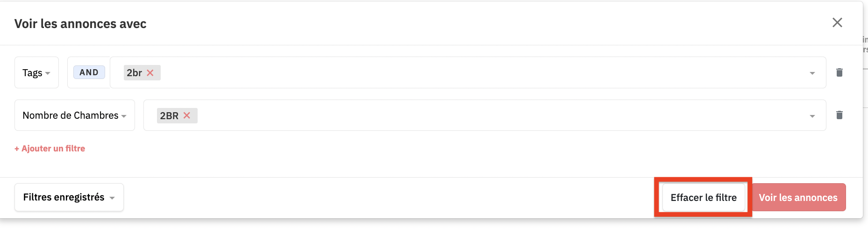Click the Voir les annonces button
The height and width of the screenshot is (229, 868).
click(x=798, y=197)
